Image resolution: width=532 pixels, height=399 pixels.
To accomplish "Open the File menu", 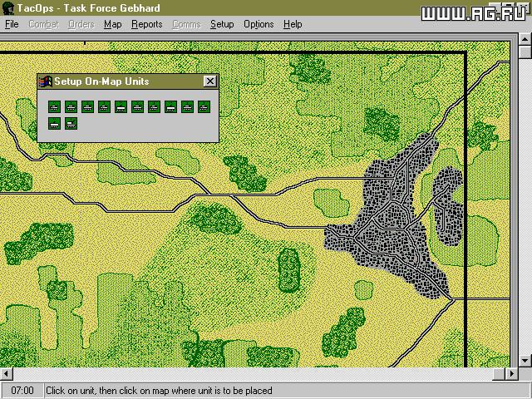I will [x=12, y=24].
